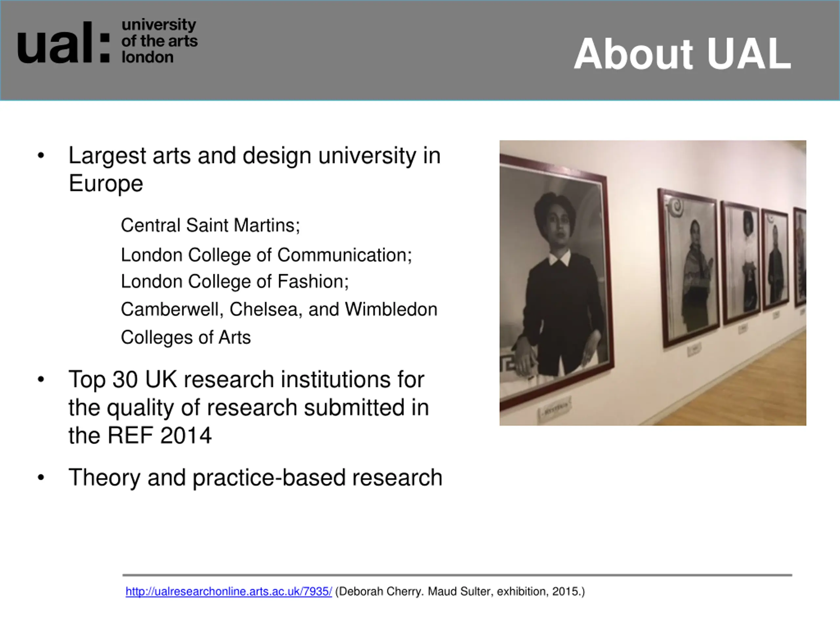Click 'the quality of research submitted in' line
The width and height of the screenshot is (840, 630).
[x=249, y=408]
